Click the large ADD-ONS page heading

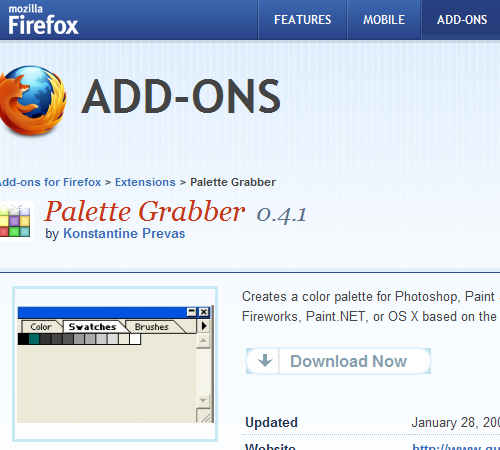point(181,97)
